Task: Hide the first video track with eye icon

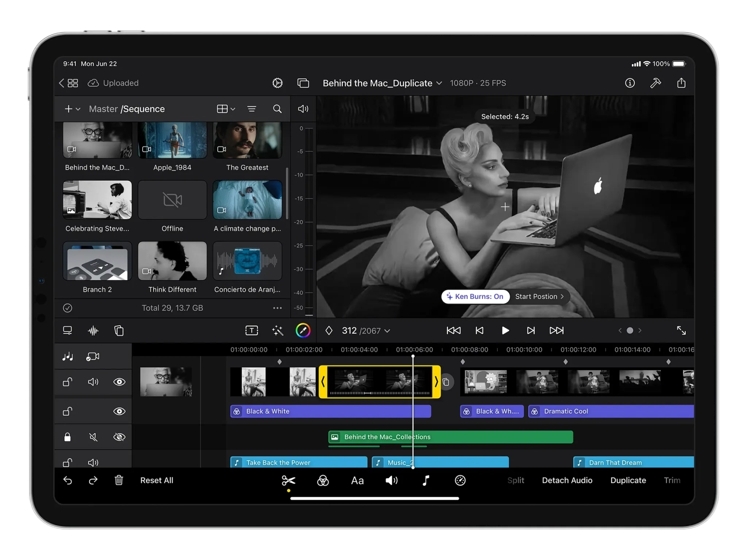Action: [119, 382]
